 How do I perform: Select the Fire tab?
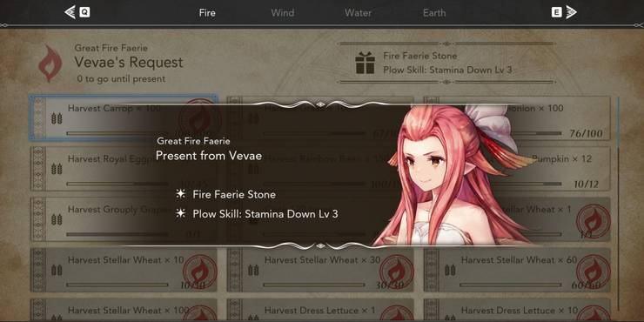coord(207,13)
